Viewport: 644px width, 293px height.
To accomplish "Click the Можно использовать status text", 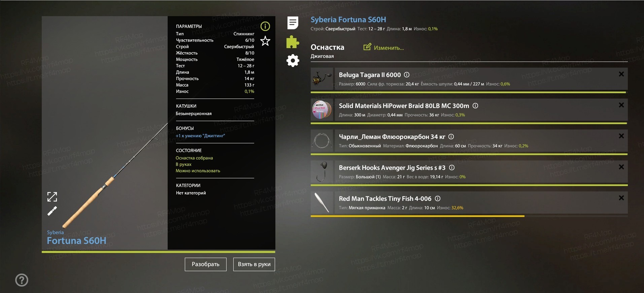I will (x=198, y=171).
